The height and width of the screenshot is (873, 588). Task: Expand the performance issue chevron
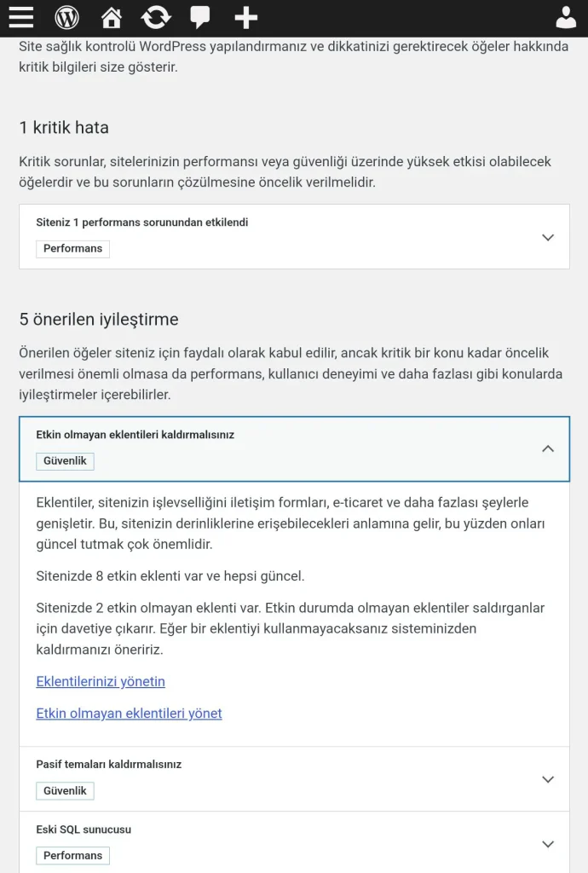[548, 237]
